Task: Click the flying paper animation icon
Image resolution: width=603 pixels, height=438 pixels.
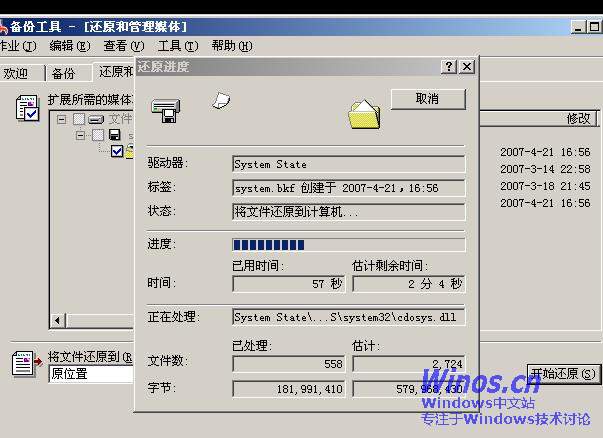Action: pos(222,98)
